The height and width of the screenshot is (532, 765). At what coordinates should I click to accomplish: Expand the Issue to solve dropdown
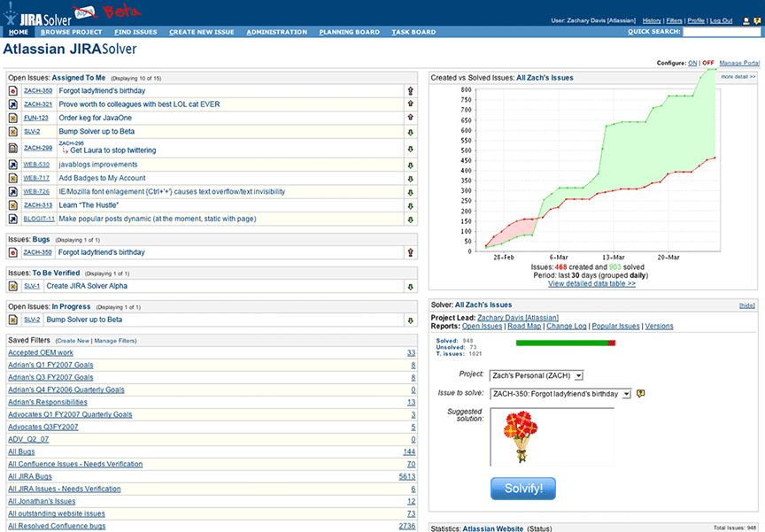point(560,394)
